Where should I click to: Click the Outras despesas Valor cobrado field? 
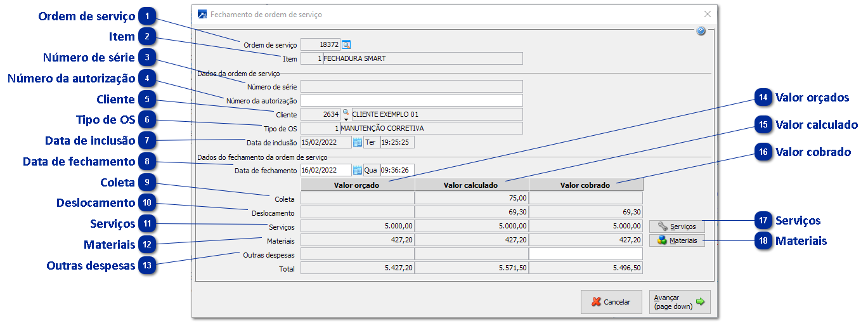click(x=586, y=254)
